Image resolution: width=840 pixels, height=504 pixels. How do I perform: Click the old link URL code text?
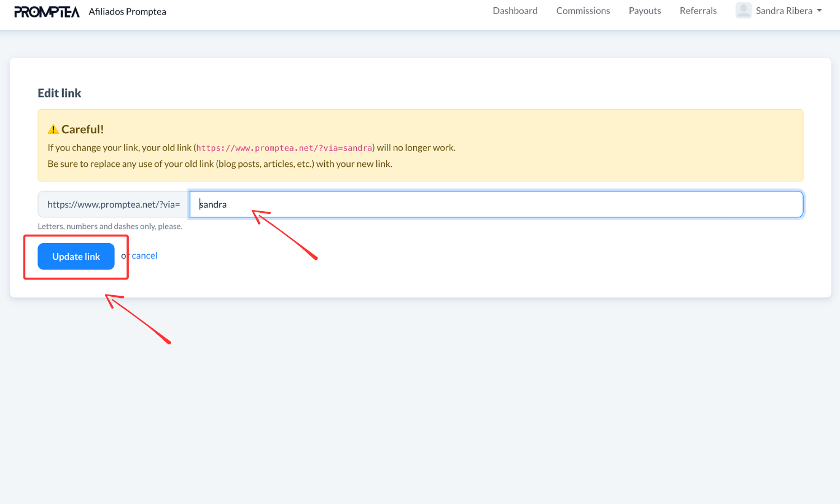(284, 148)
